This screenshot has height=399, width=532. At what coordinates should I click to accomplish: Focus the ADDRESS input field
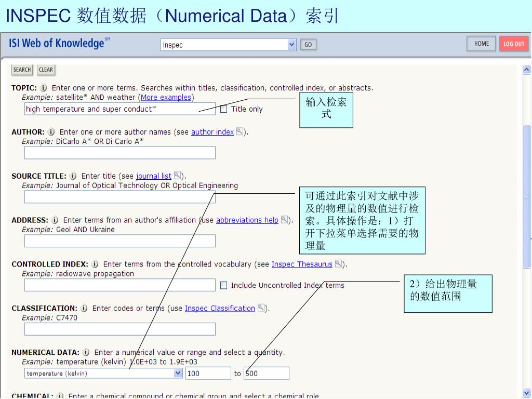[x=120, y=241]
